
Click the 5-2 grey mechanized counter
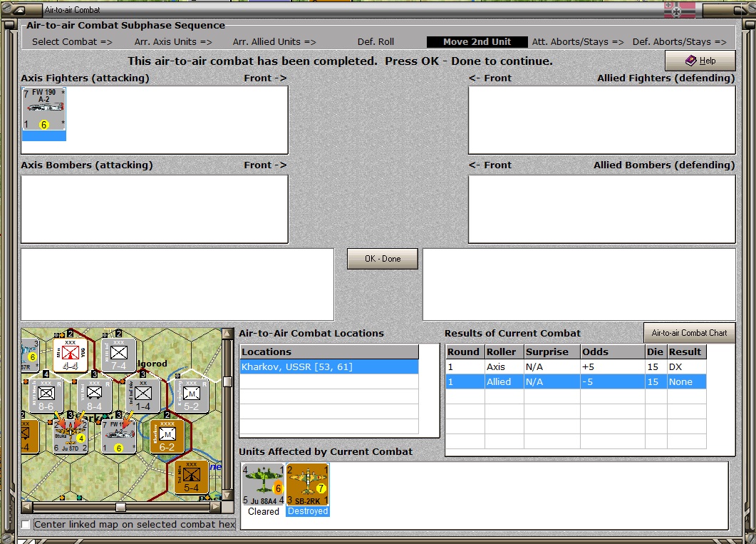(192, 396)
